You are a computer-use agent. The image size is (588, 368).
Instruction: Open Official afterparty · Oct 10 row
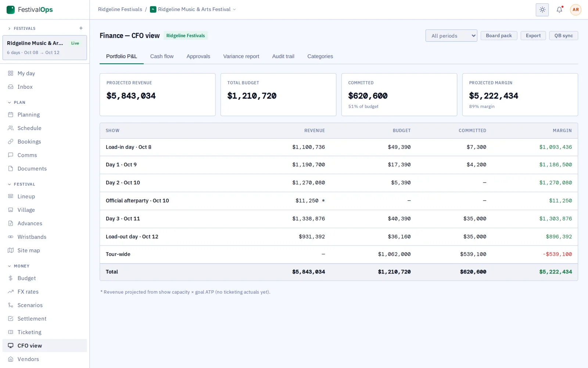tap(338, 201)
